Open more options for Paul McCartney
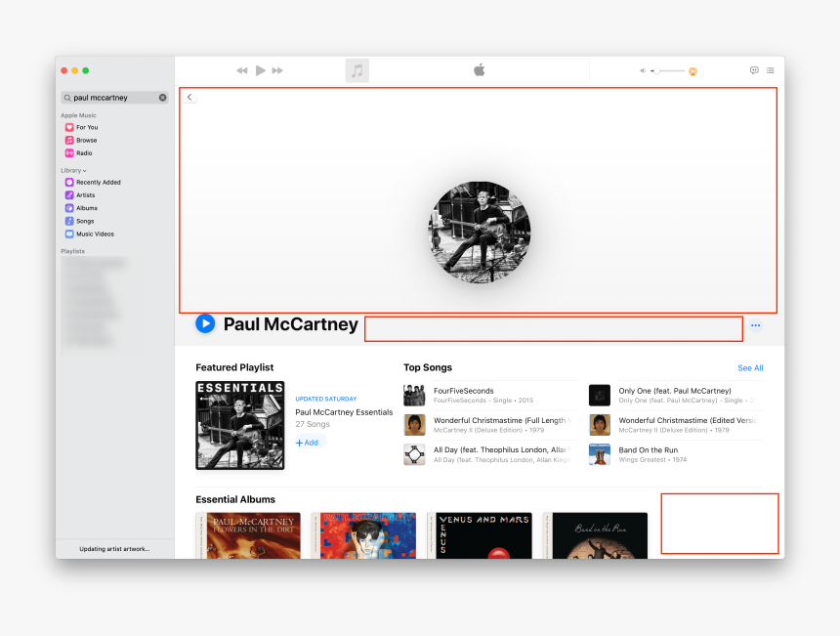Viewport: 840px width, 636px height. 756,326
